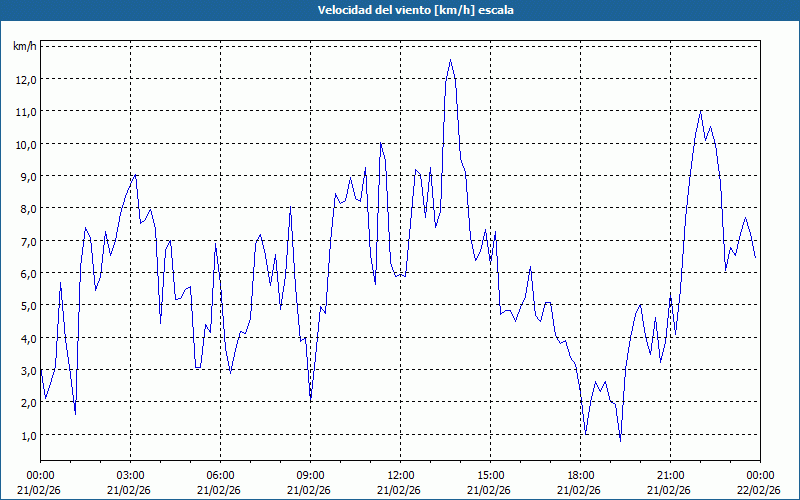Click the 22/02/26 date label
The width and height of the screenshot is (800, 500).
tap(758, 490)
